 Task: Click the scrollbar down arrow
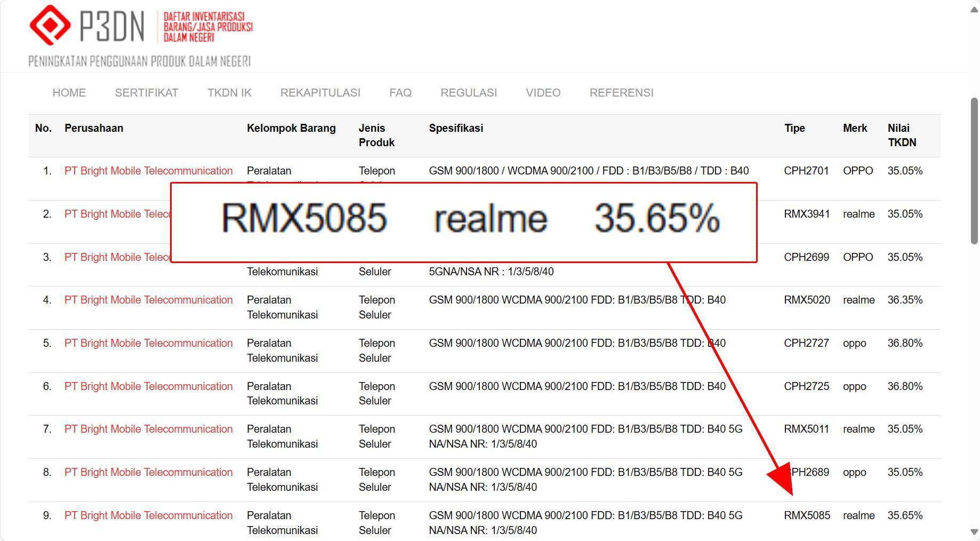974,531
